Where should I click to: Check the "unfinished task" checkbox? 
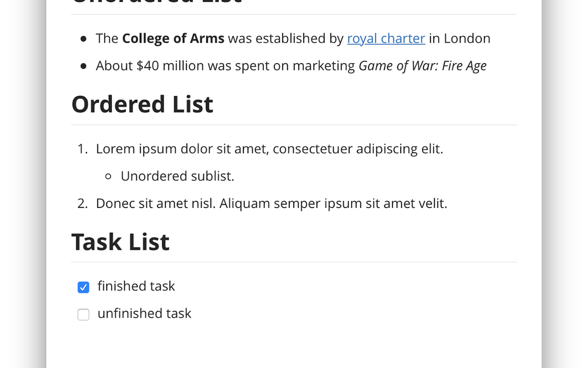[x=83, y=315]
